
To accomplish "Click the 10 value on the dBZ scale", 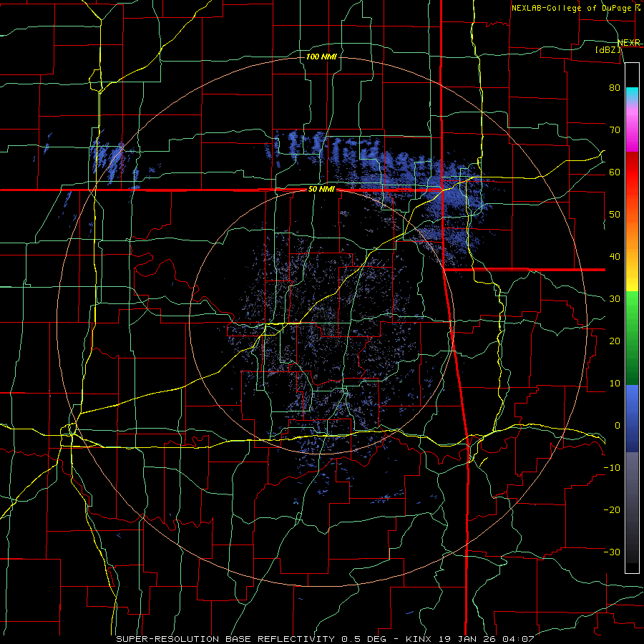I will (615, 384).
